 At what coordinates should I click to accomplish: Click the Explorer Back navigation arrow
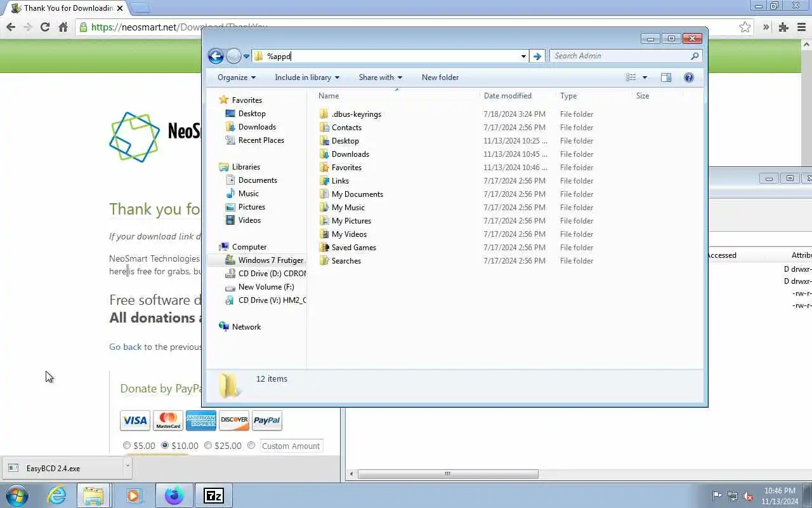216,56
